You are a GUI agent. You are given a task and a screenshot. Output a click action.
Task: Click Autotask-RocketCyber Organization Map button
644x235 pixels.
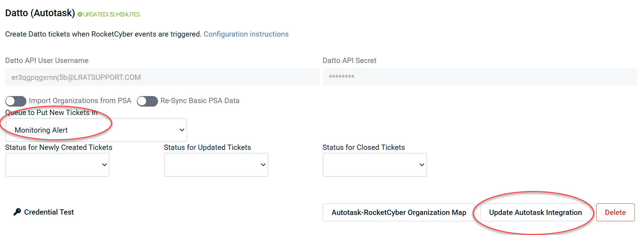(x=399, y=212)
